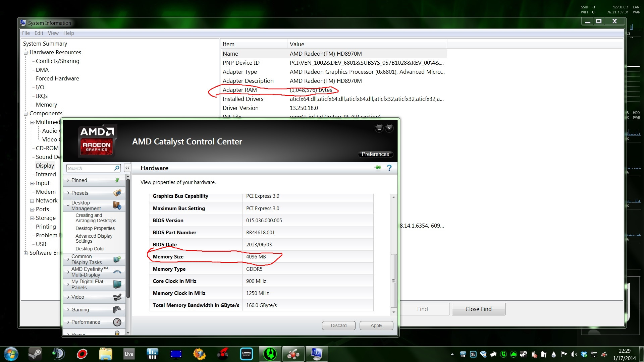This screenshot has height=362, width=644.
Task: Click the AMD Eyefinity Multi-Display icon
Action: (117, 272)
